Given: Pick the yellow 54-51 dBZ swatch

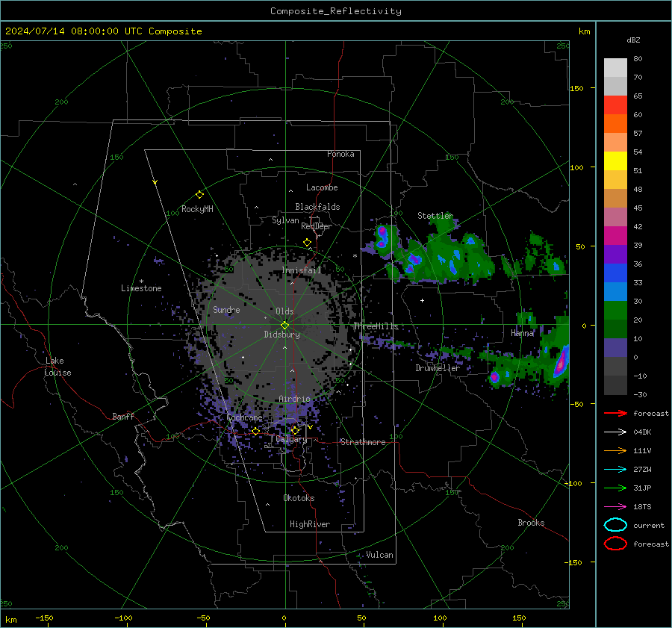Looking at the screenshot, I should tap(615, 161).
